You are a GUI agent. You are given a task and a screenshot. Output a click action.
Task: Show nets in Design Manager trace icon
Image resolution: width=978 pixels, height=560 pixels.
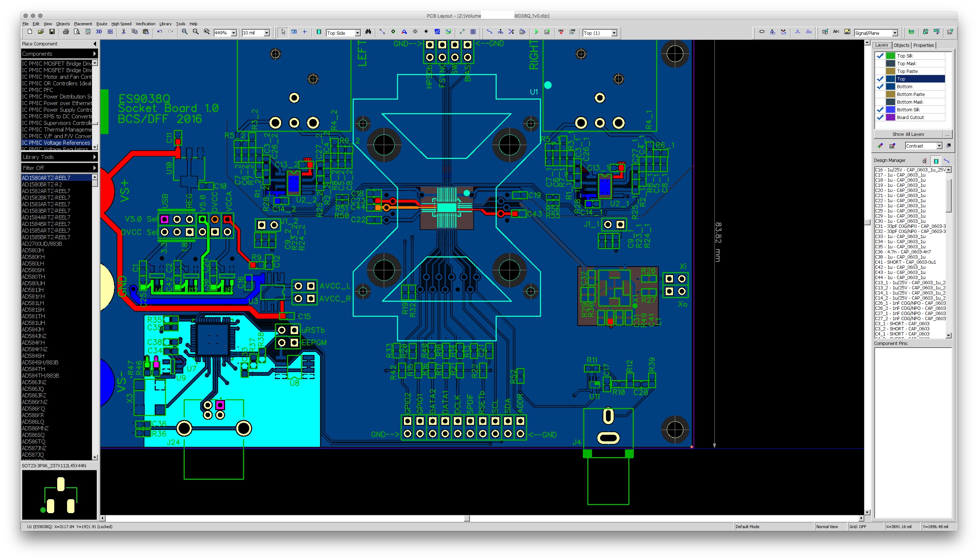(x=947, y=161)
